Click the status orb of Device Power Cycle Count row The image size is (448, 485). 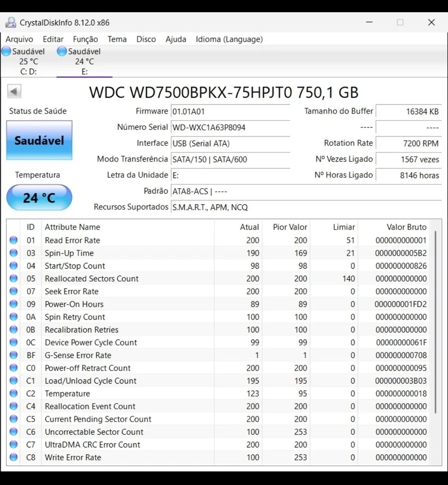click(14, 342)
